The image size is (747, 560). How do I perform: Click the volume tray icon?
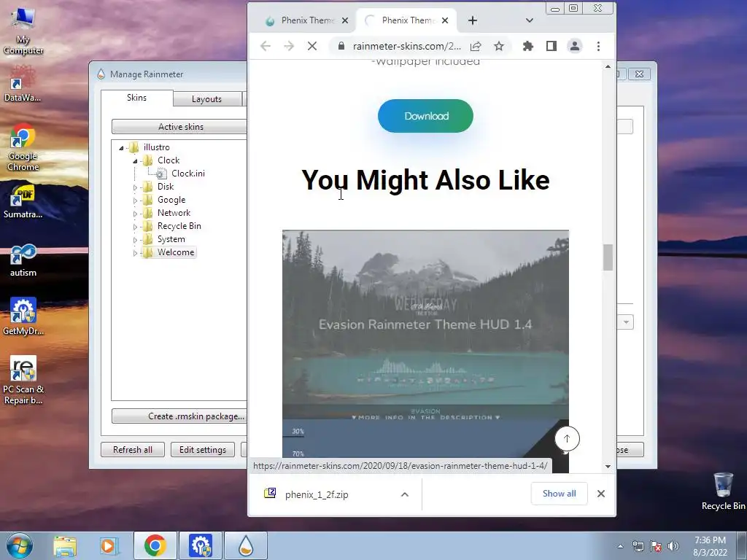tap(673, 546)
